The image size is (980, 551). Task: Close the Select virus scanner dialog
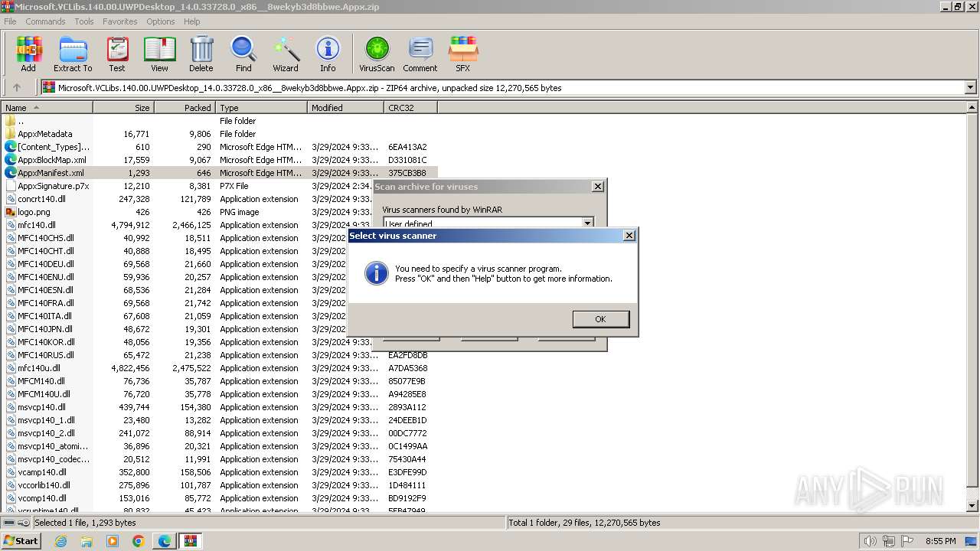(629, 236)
